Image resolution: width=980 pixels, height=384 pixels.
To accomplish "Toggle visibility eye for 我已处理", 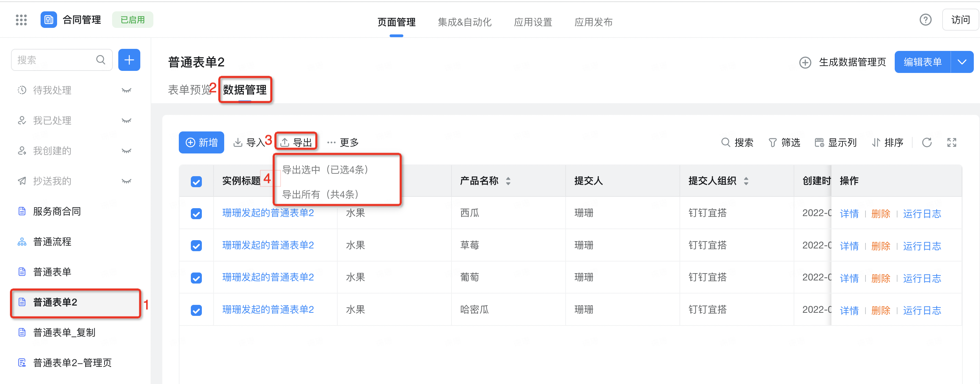I will [126, 121].
